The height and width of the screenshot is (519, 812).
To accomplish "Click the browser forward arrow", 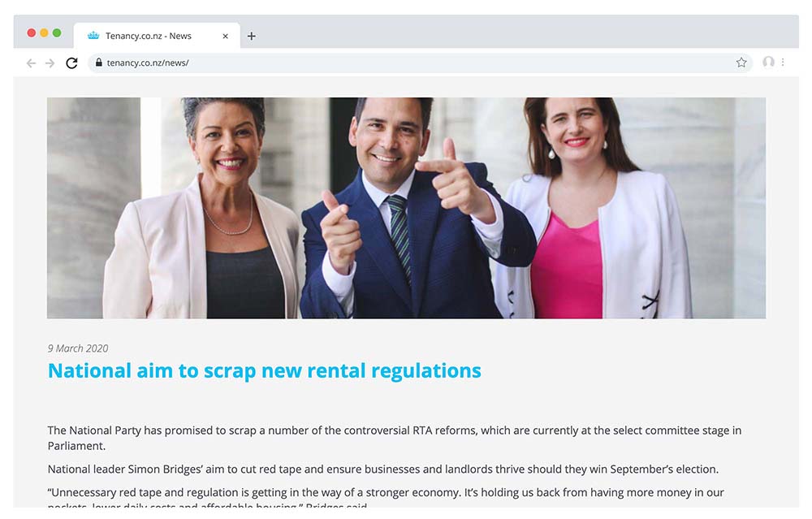I will [50, 63].
